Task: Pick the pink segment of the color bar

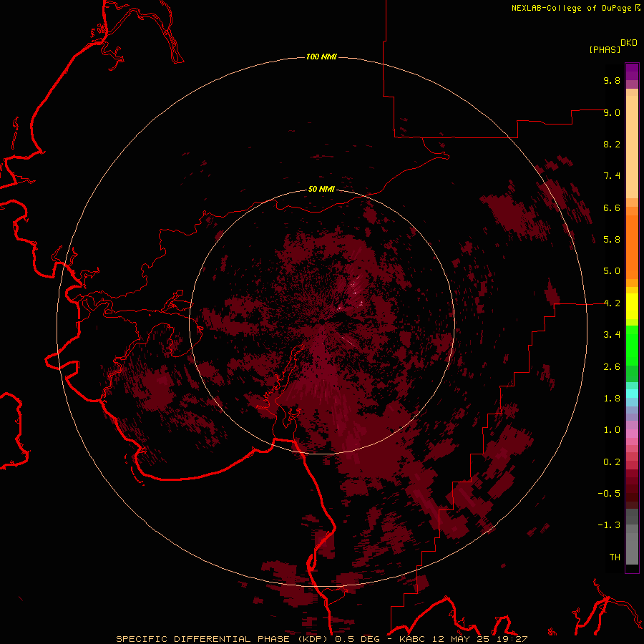Action: coord(632,434)
